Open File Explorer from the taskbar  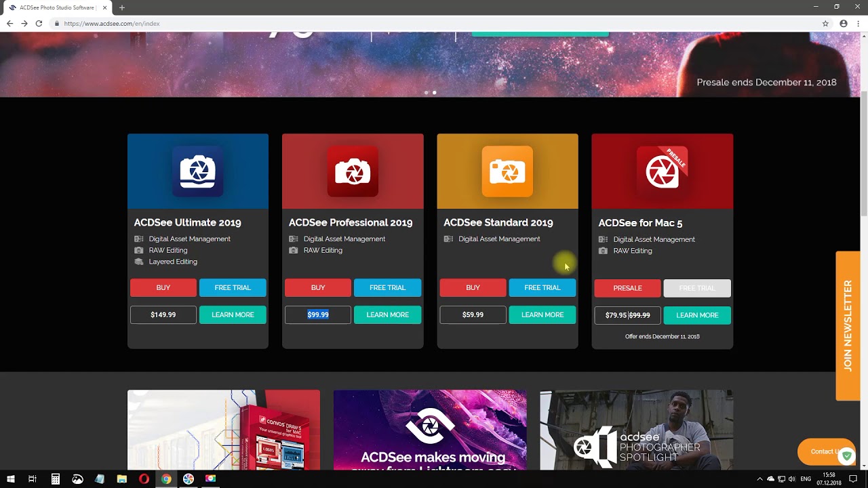coord(122,479)
